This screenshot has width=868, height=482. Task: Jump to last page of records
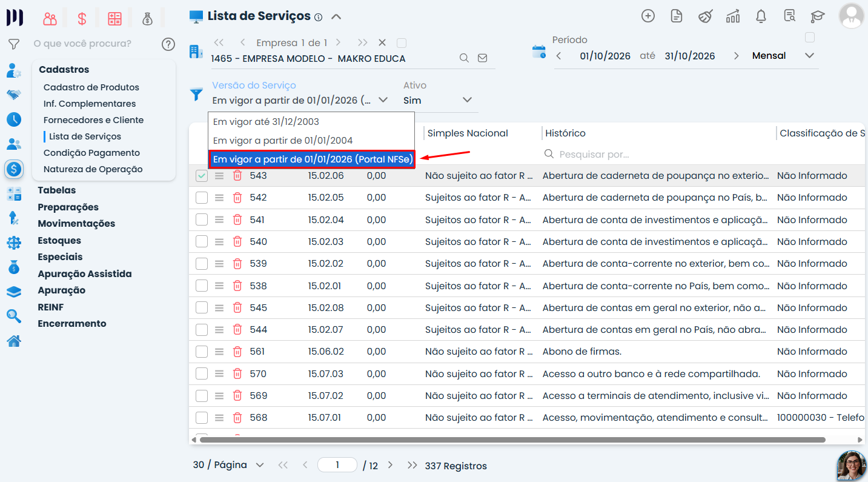(x=412, y=465)
